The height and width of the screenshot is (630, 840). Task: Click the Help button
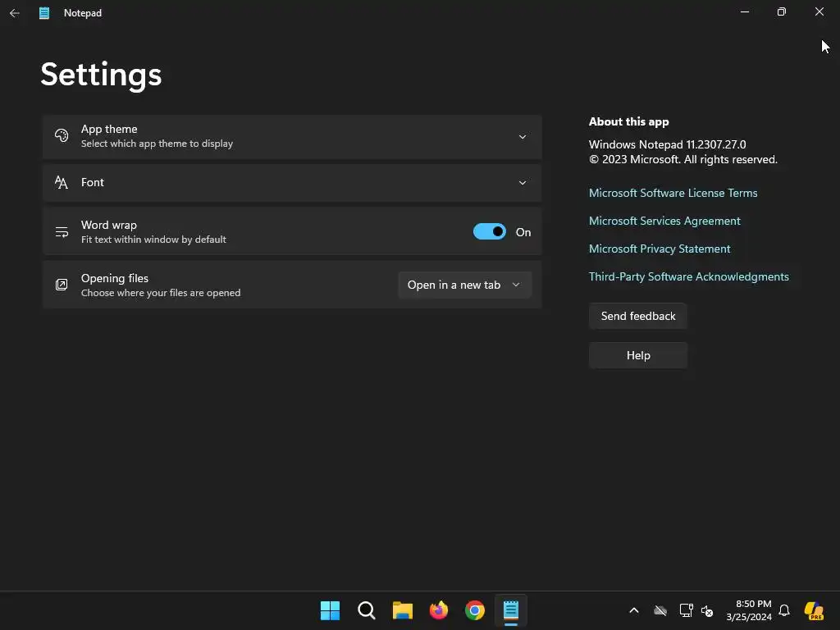pos(638,355)
